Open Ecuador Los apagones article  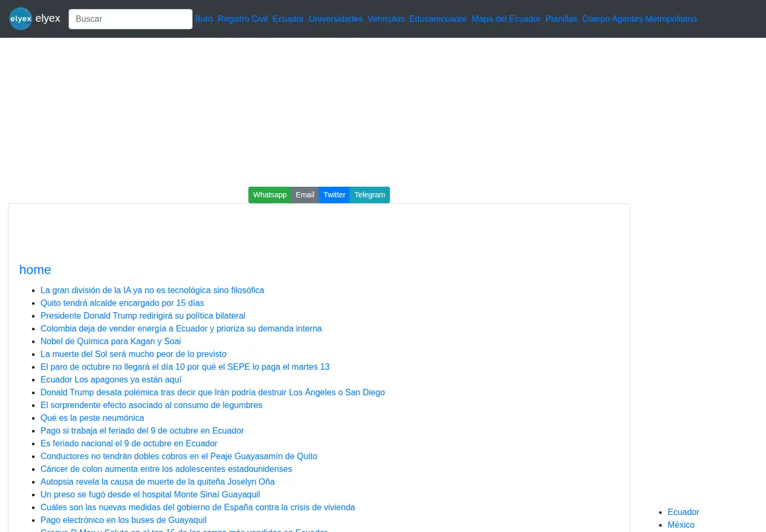(111, 379)
